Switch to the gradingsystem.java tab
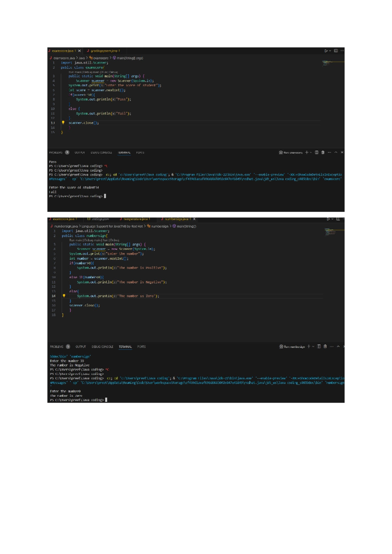 pyautogui.click(x=104, y=51)
